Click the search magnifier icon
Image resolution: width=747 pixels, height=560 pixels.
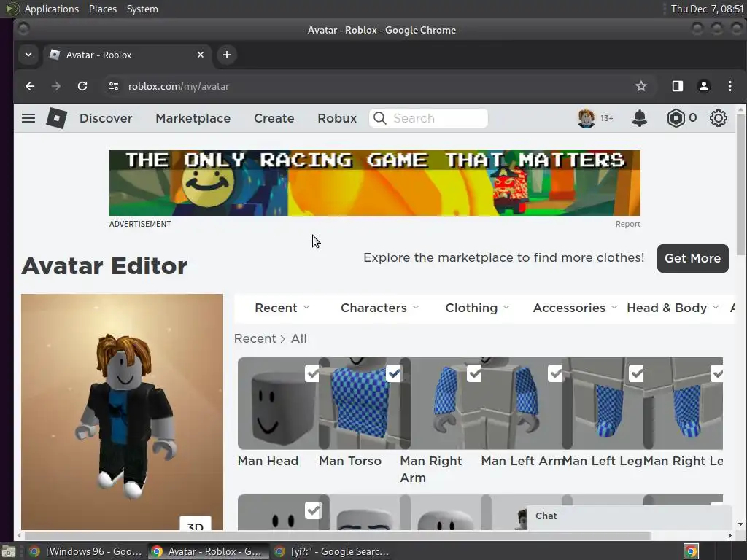click(x=379, y=118)
